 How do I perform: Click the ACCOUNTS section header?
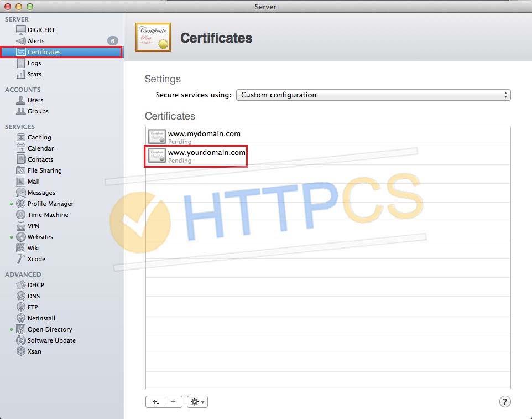pyautogui.click(x=22, y=90)
